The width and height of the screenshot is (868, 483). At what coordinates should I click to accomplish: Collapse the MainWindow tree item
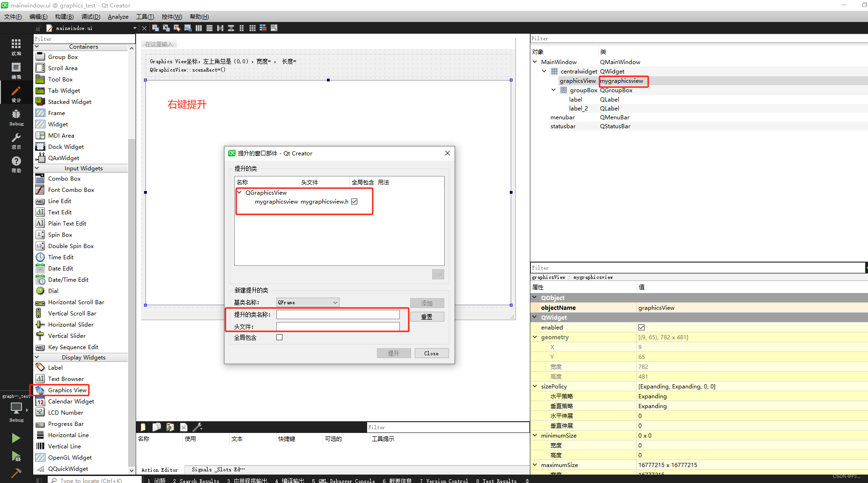(535, 62)
